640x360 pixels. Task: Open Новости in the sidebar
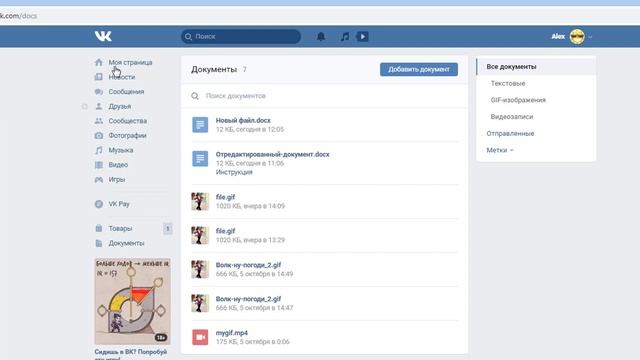click(x=122, y=77)
